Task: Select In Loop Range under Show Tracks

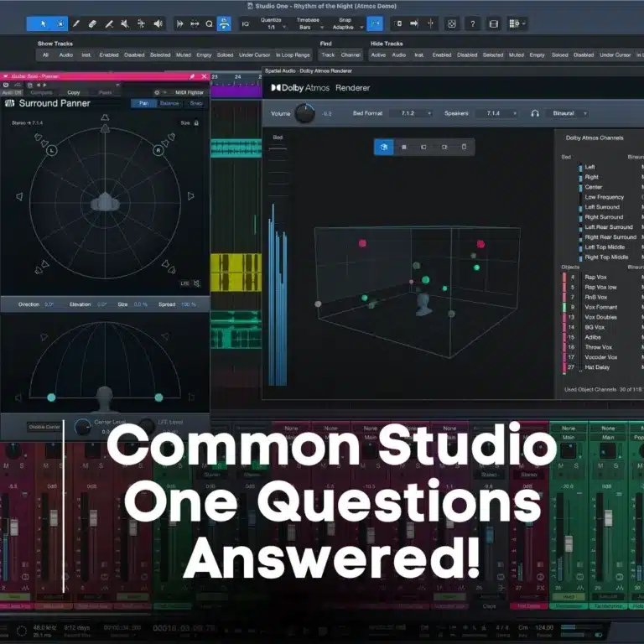Action: coord(293,55)
